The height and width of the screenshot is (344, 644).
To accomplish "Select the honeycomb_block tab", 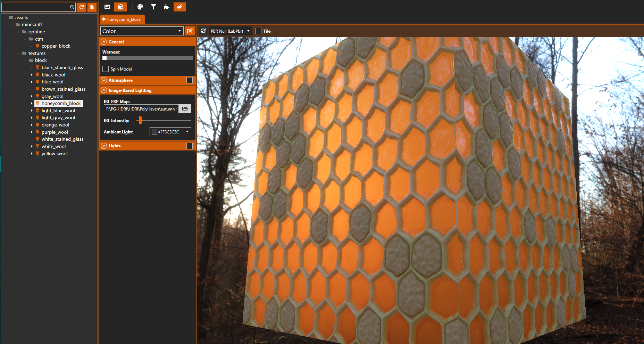I will (123, 19).
